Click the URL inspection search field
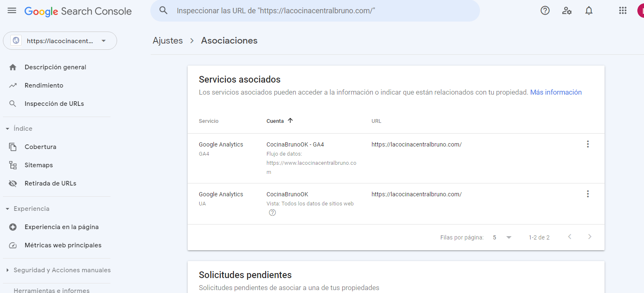644x293 pixels. coord(315,11)
